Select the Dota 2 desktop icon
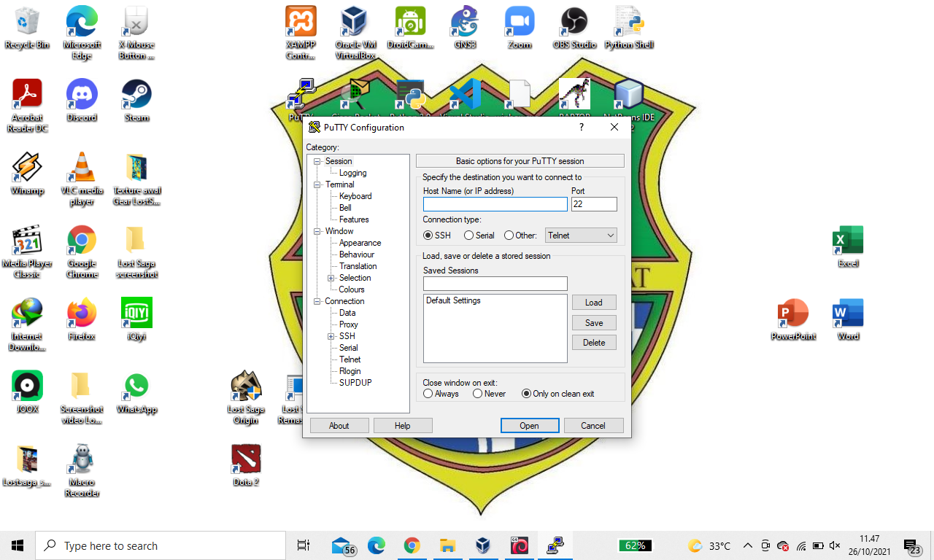The image size is (934, 560). coord(246,465)
